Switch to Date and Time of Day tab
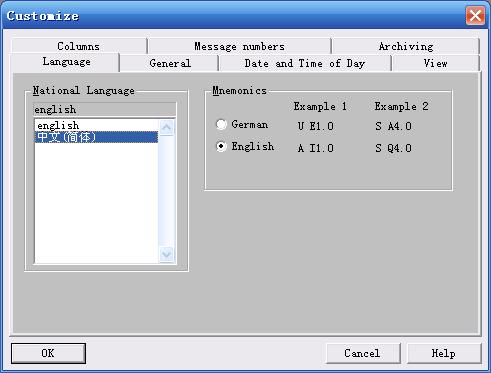This screenshot has width=491, height=373. (305, 63)
